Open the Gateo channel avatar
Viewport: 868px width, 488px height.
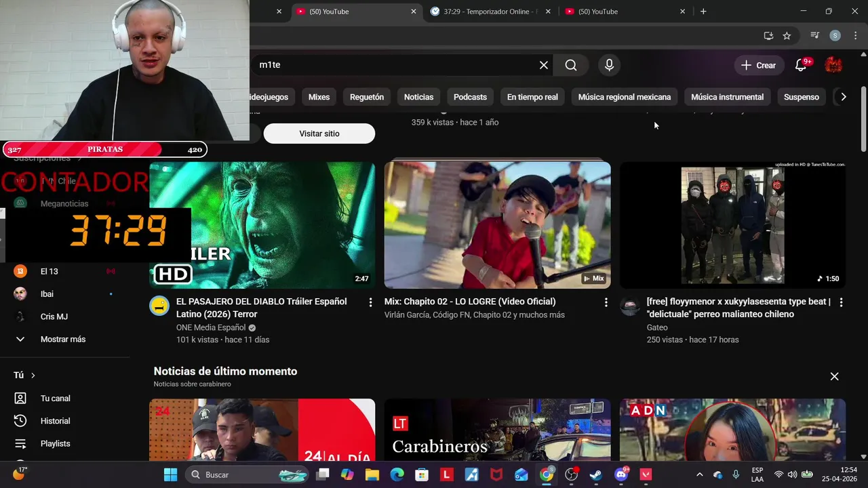click(630, 306)
